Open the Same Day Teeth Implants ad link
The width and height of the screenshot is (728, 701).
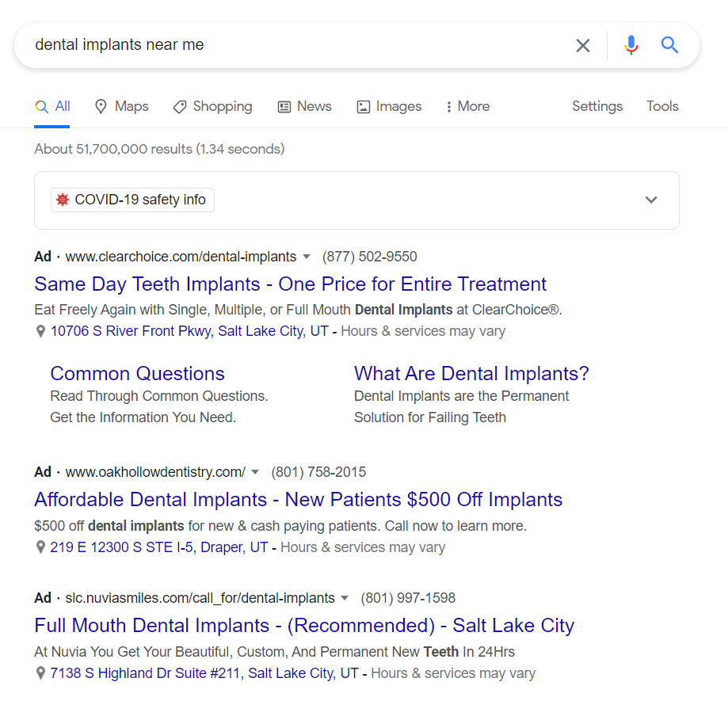tap(290, 284)
